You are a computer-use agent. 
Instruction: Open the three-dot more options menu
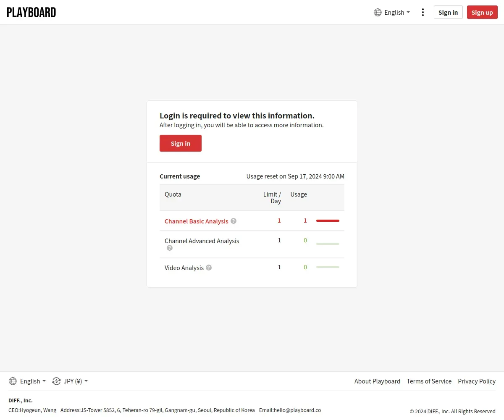pyautogui.click(x=423, y=12)
